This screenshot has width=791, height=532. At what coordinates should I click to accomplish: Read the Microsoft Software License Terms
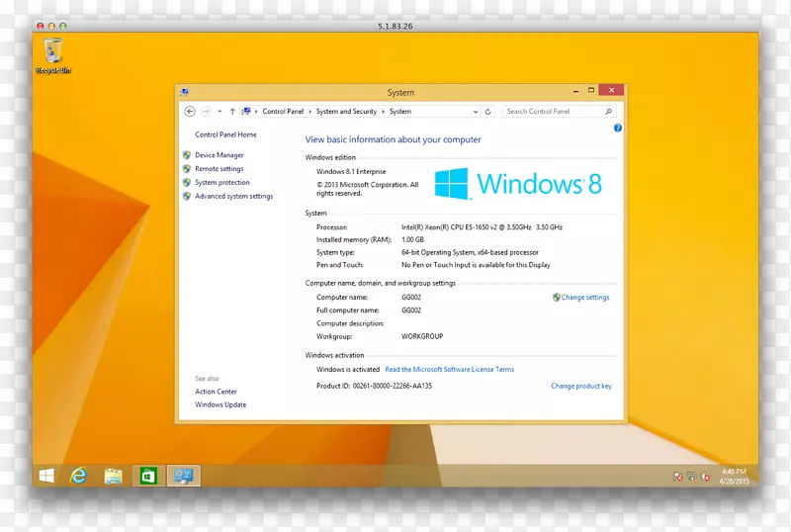click(450, 370)
